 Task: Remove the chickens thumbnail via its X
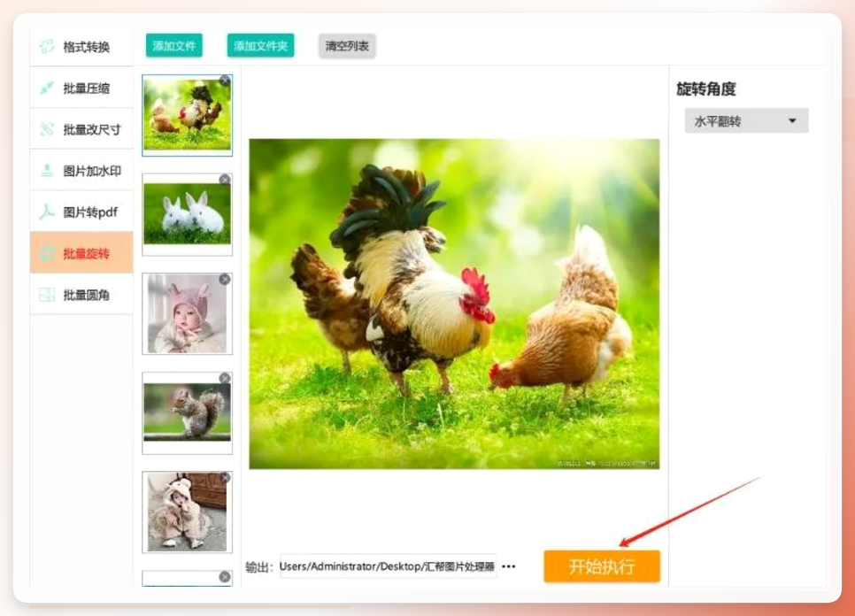pos(225,81)
